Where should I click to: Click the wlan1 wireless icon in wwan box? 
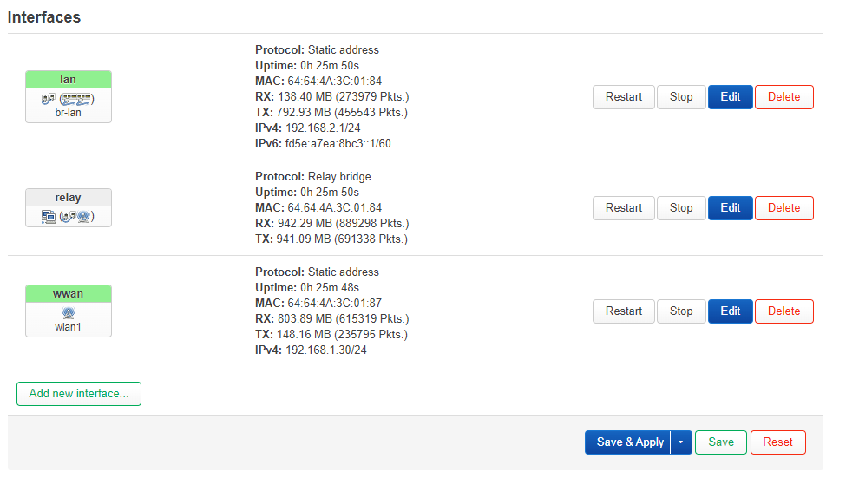point(69,313)
